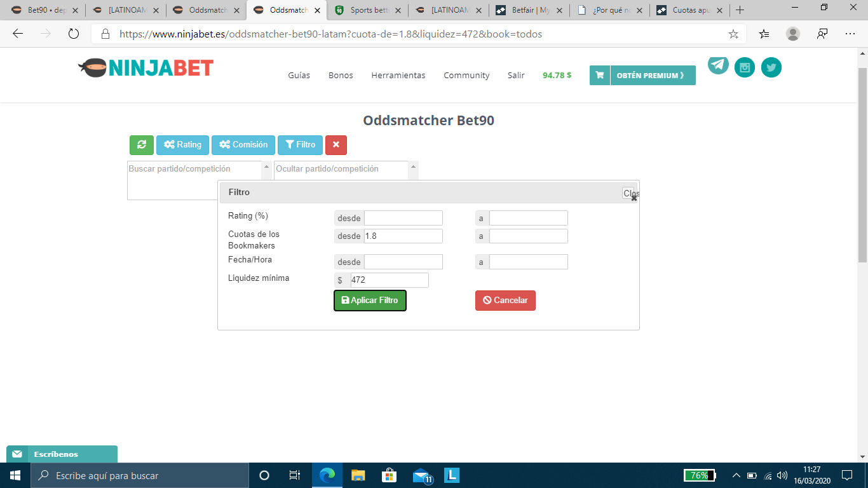Click the browser back arrow
This screenshot has width=868, height=488.
point(18,34)
